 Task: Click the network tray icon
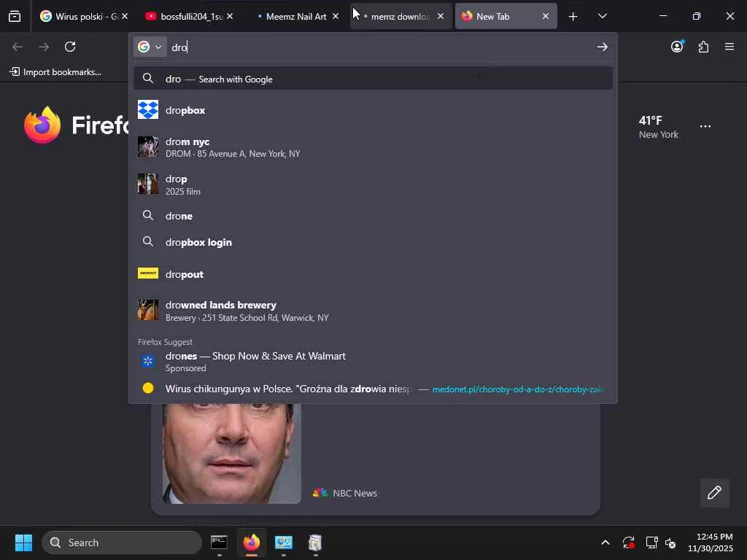click(x=651, y=542)
